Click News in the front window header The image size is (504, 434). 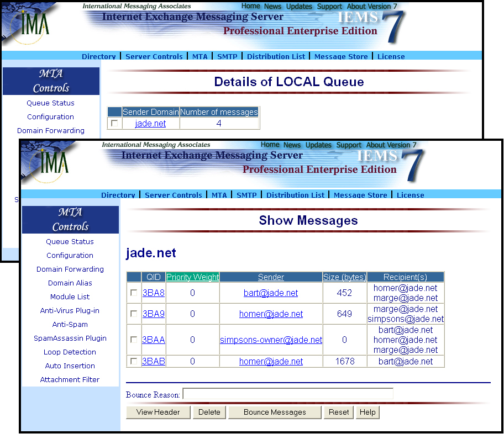[292, 145]
